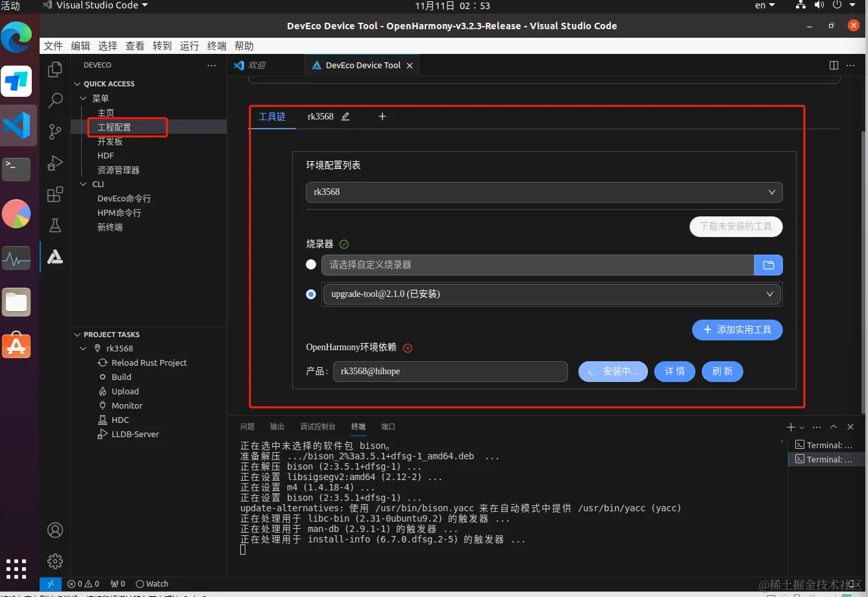Screen dimensions: 868x597
Task: Run the Build project task
Action: [x=121, y=377]
